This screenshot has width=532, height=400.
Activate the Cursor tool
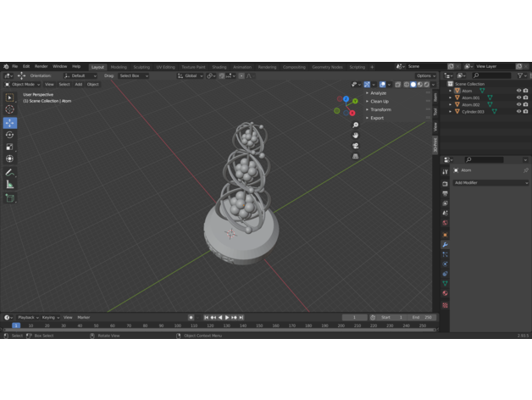[10, 109]
